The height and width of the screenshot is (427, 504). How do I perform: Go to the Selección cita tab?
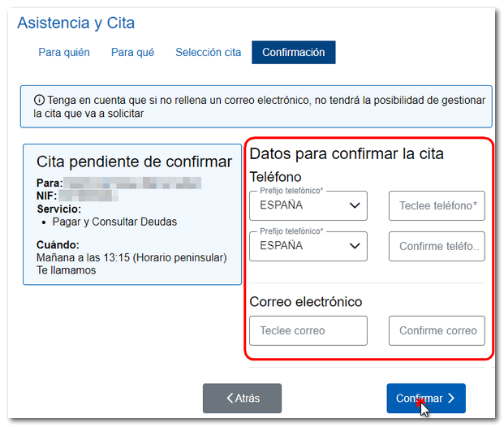[x=208, y=53]
